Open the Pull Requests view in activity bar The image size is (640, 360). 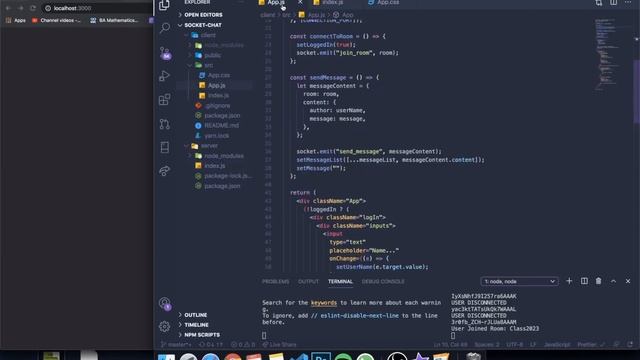tap(164, 124)
